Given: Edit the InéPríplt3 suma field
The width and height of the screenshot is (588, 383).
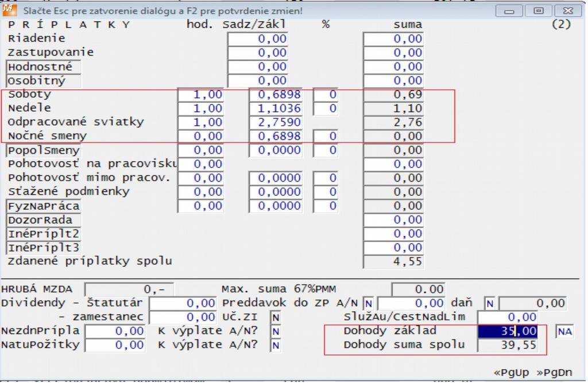Looking at the screenshot, I should [393, 247].
